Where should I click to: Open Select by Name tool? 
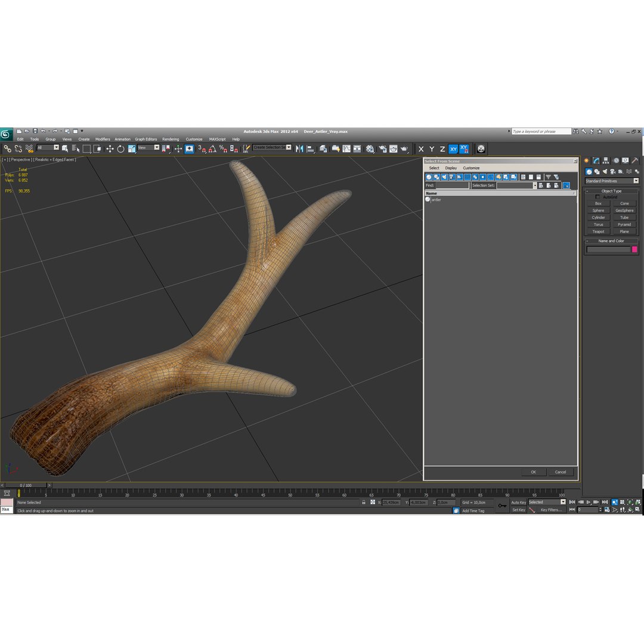pos(76,148)
